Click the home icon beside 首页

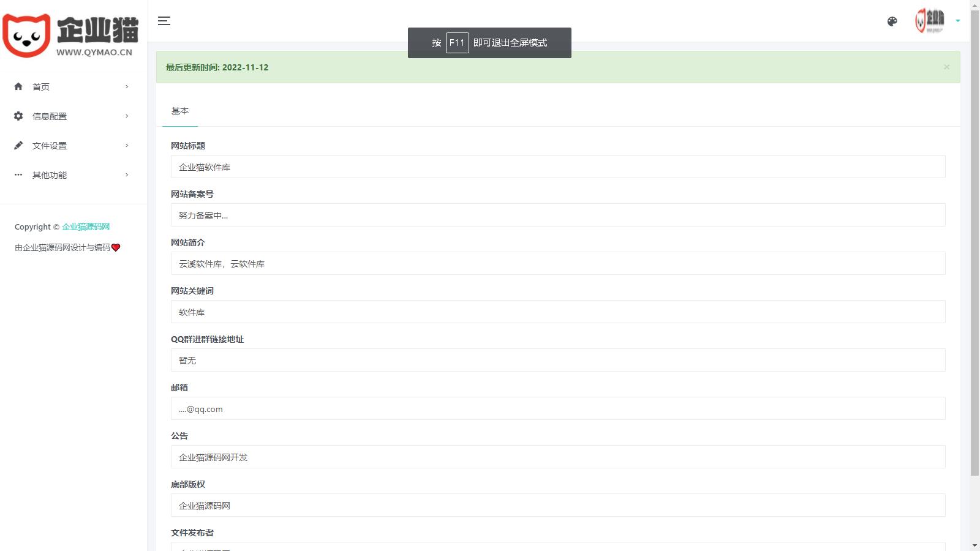coord(18,86)
